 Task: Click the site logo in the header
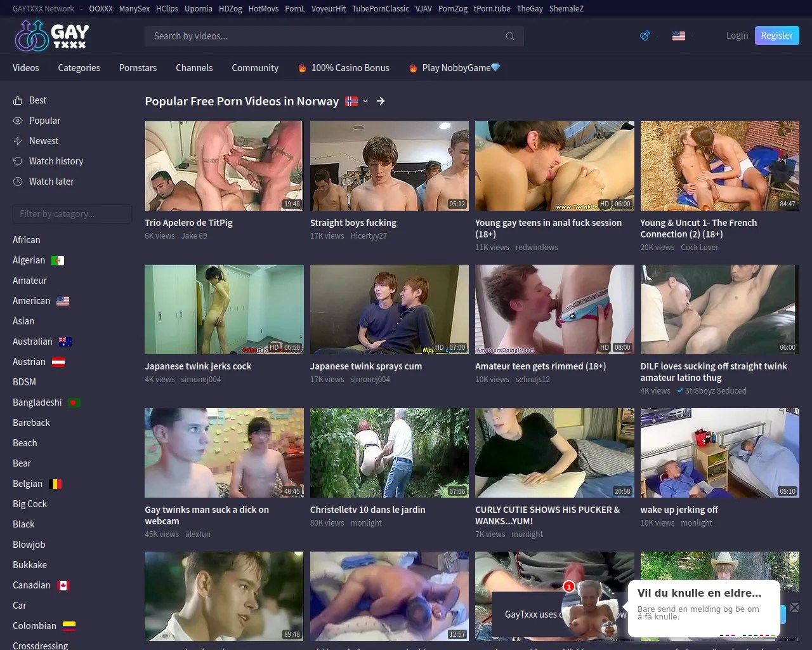[51, 36]
